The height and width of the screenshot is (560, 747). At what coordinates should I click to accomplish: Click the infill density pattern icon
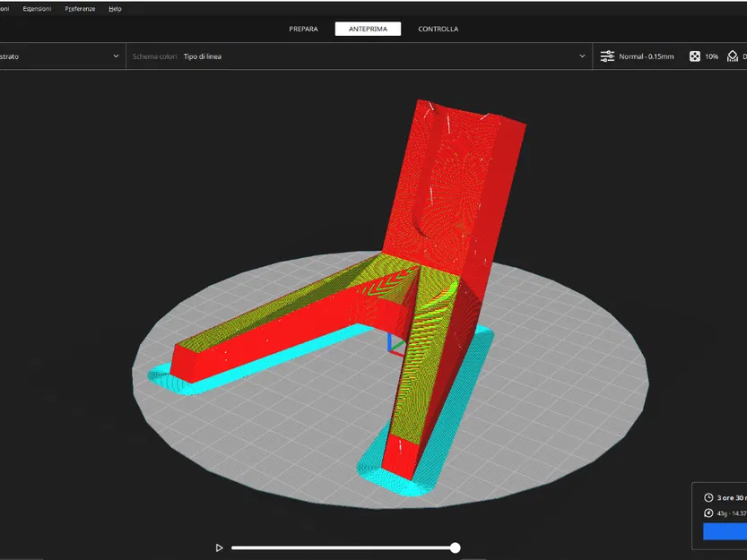[x=695, y=56]
